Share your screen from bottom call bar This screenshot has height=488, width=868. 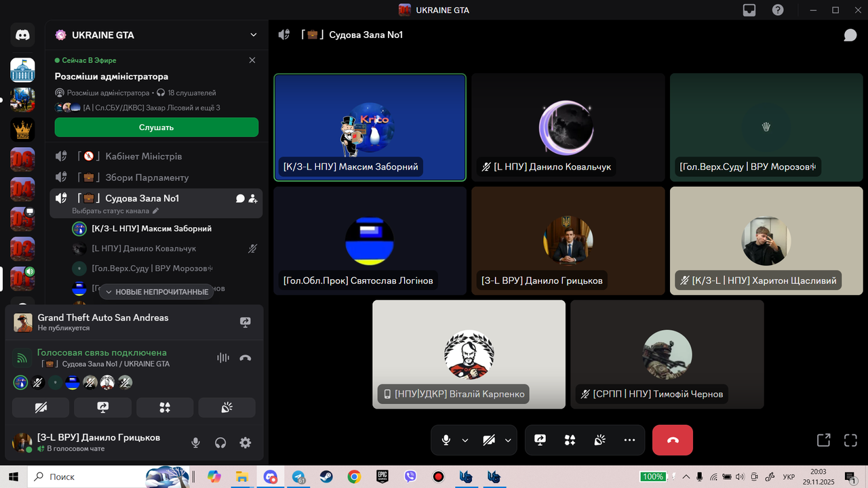540,440
